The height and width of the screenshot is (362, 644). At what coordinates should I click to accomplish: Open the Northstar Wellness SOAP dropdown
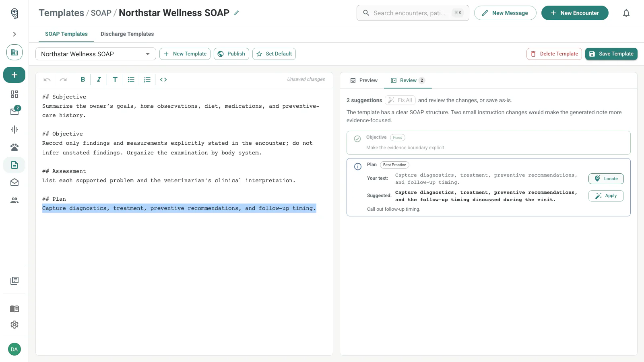[96, 54]
